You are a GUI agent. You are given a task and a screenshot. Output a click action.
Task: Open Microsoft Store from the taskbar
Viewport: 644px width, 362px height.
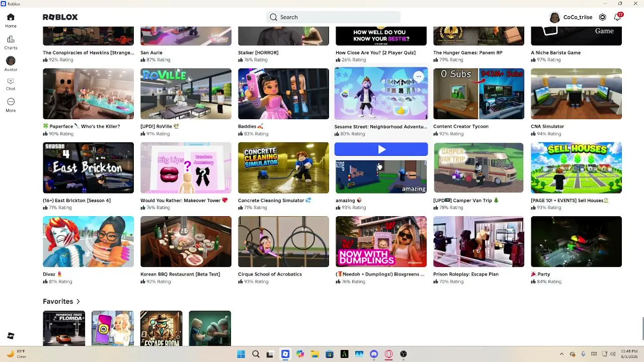[330, 354]
